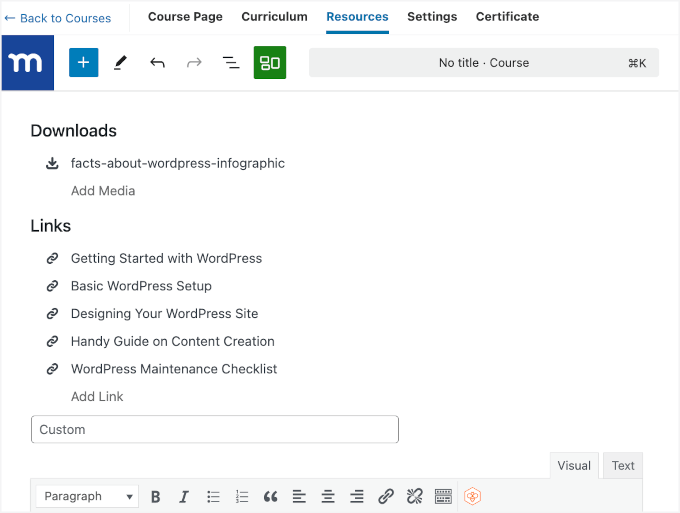Screen dimensions: 680x513
Task: Align text left
Action: pyautogui.click(x=299, y=497)
